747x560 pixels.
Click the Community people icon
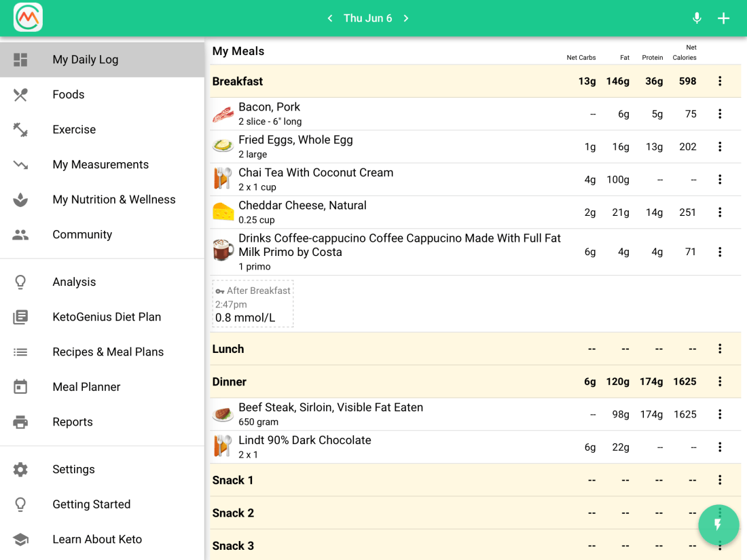[x=20, y=235]
